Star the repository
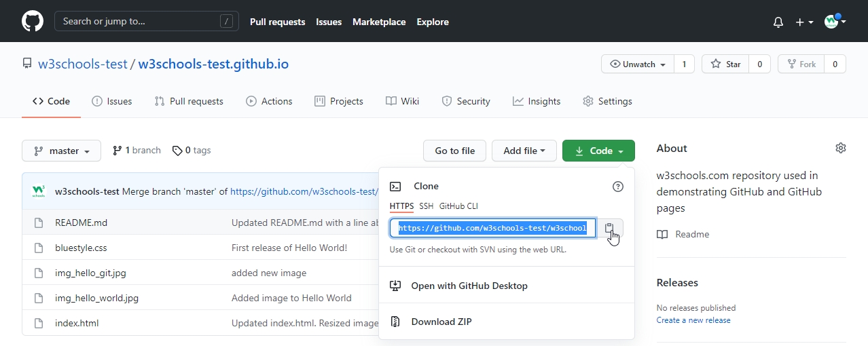This screenshot has height=346, width=868. pyautogui.click(x=725, y=64)
